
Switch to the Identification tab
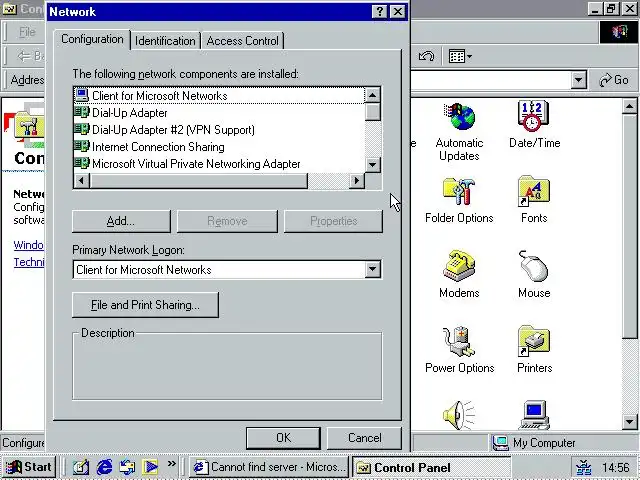(165, 41)
